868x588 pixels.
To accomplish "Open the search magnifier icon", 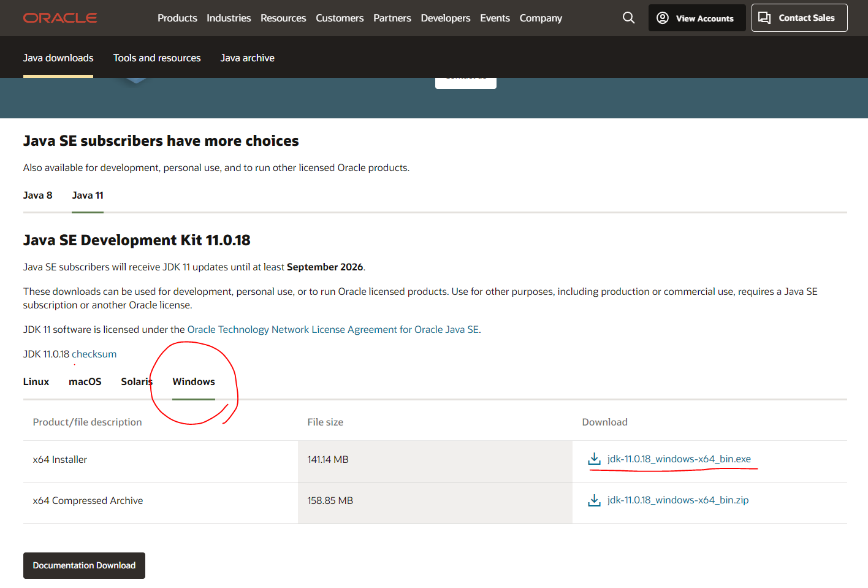I will pyautogui.click(x=628, y=18).
